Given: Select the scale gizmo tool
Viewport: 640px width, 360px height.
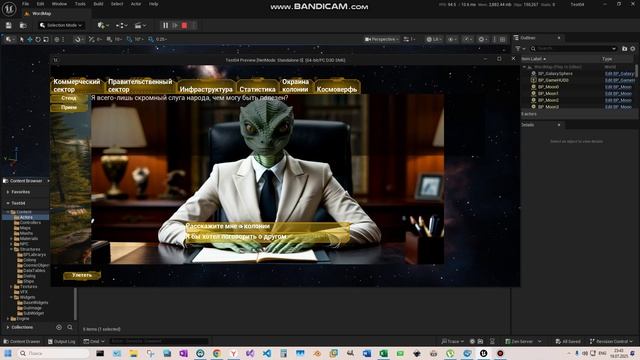Looking at the screenshot, I should click(46, 40).
